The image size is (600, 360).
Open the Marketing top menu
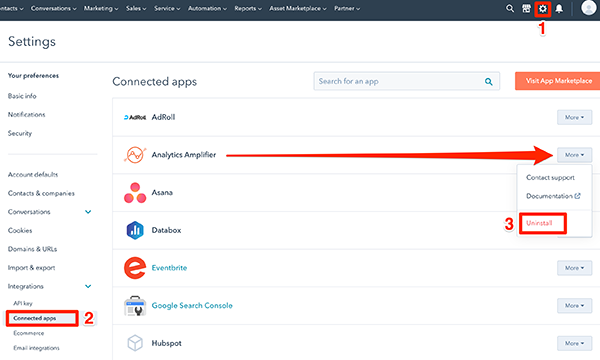101,8
